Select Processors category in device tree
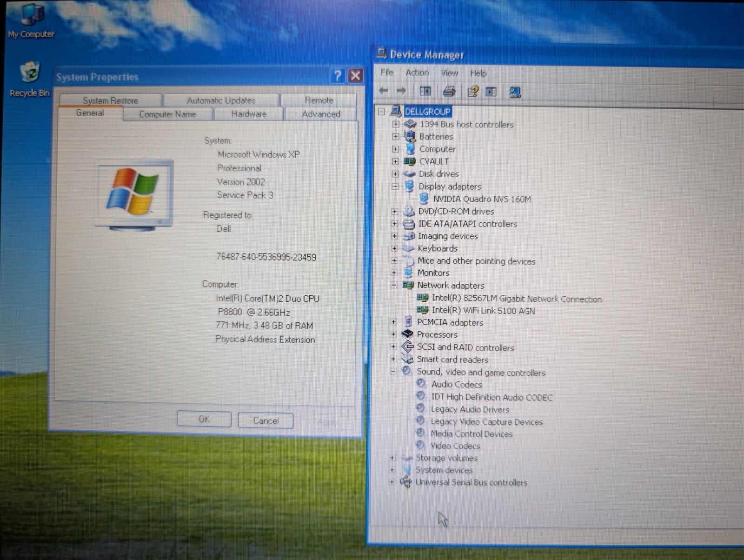Viewport: 744px width, 560px height. pyautogui.click(x=437, y=334)
